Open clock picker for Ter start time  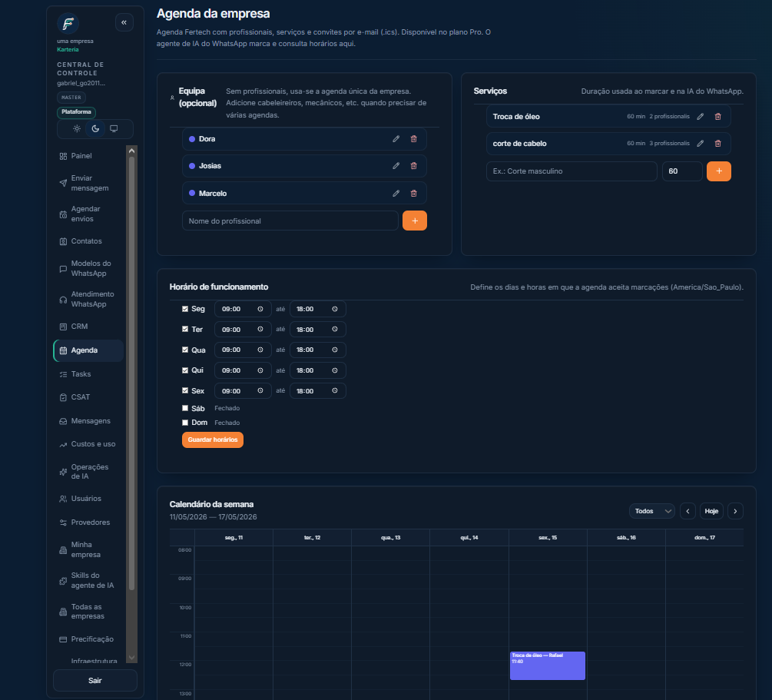(260, 329)
